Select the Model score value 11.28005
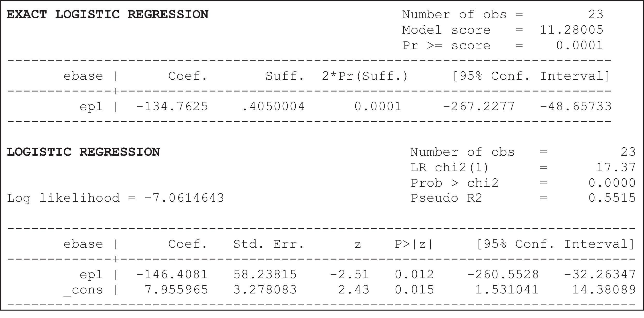The width and height of the screenshot is (644, 318). click(x=572, y=30)
